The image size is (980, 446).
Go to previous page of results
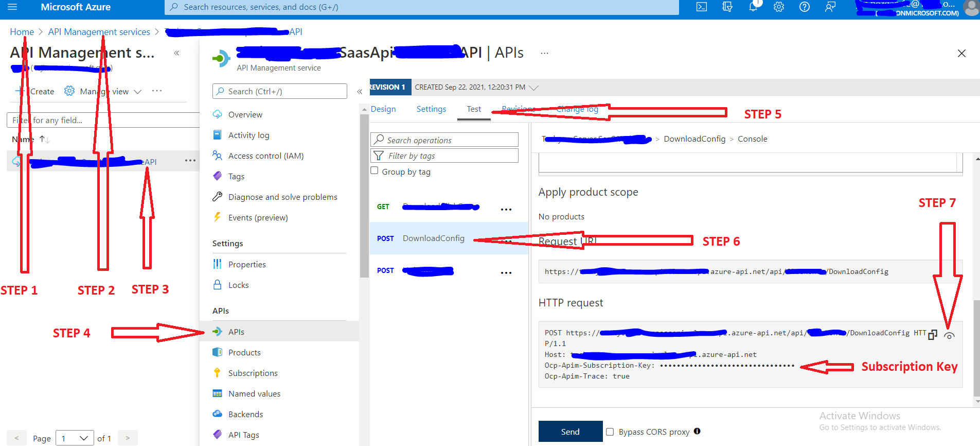point(16,438)
